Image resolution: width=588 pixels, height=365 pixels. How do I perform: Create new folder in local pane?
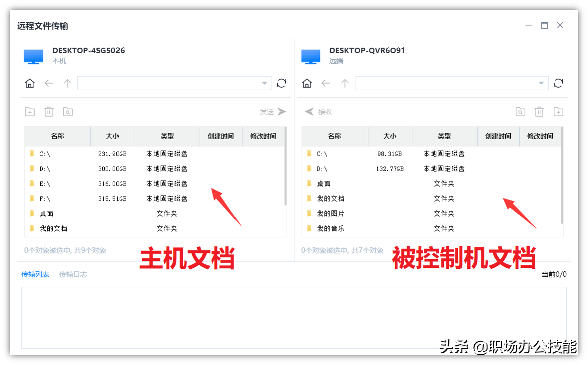[x=30, y=112]
